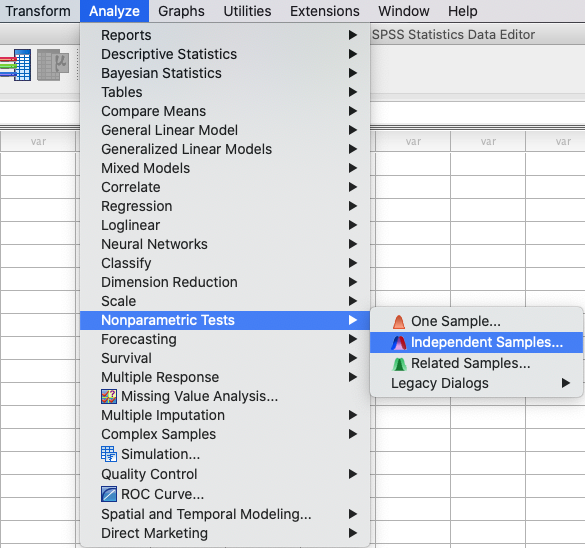Click the gray grid toolbar icon

(53, 65)
